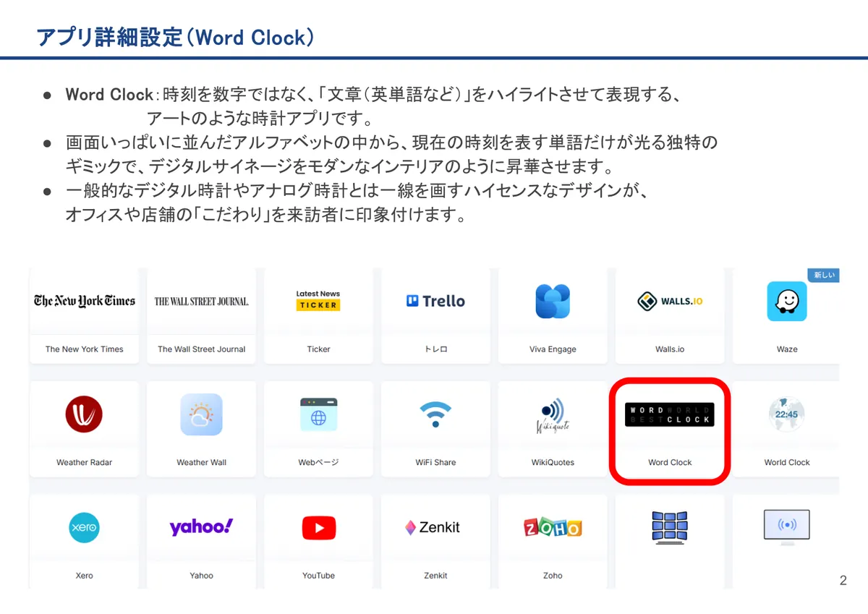Select the Zenkit logo

coord(433,527)
